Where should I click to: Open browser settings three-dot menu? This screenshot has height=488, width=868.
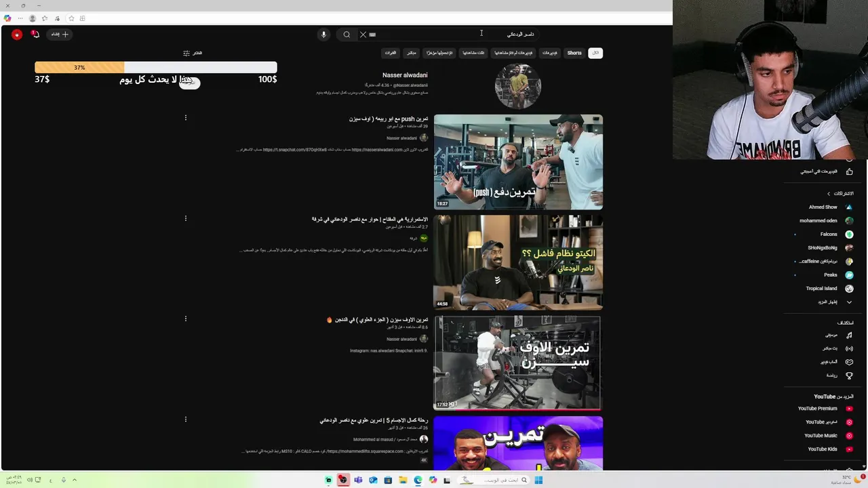(x=20, y=18)
